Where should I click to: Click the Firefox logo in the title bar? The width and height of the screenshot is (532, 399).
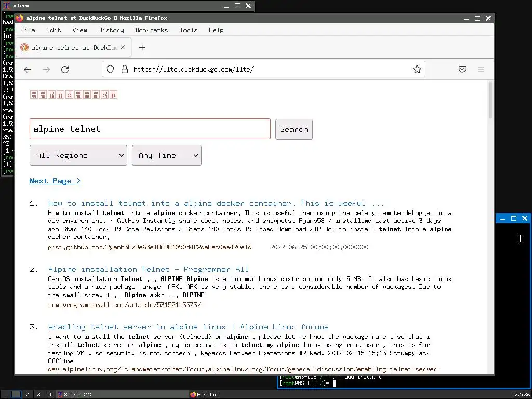click(x=19, y=18)
